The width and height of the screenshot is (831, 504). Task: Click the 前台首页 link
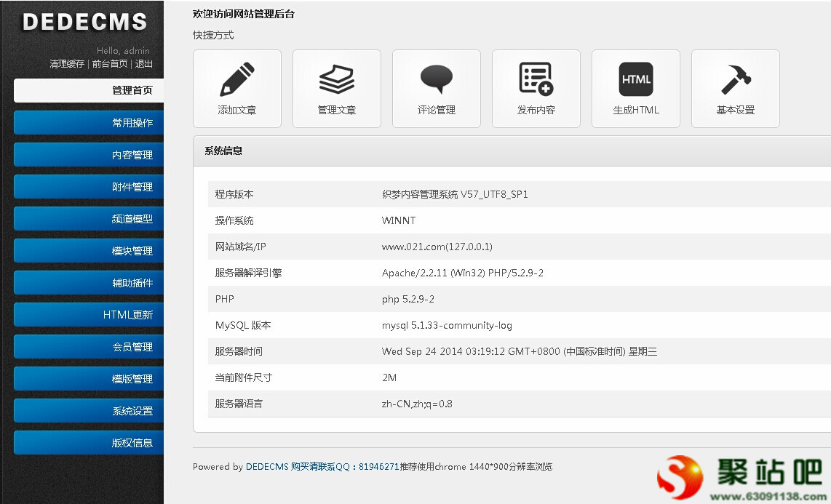110,63
